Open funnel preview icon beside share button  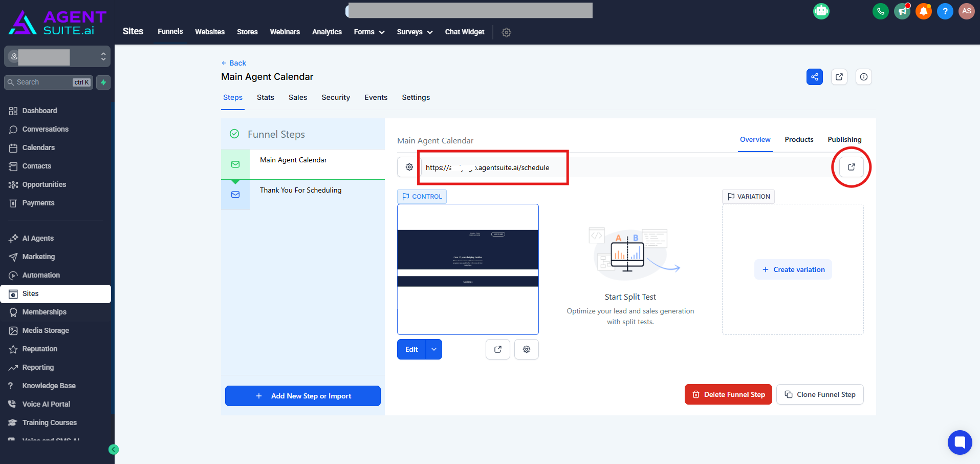839,77
